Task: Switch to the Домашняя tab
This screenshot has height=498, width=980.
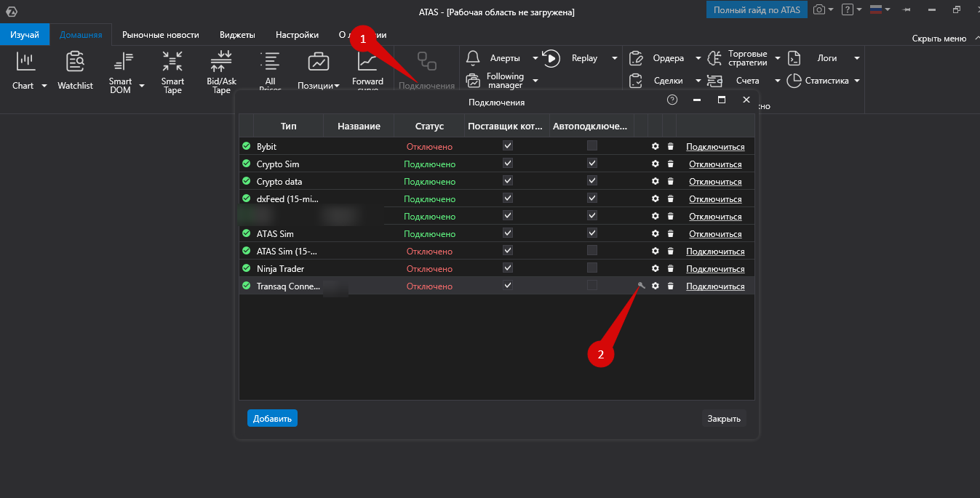Action: click(x=81, y=35)
